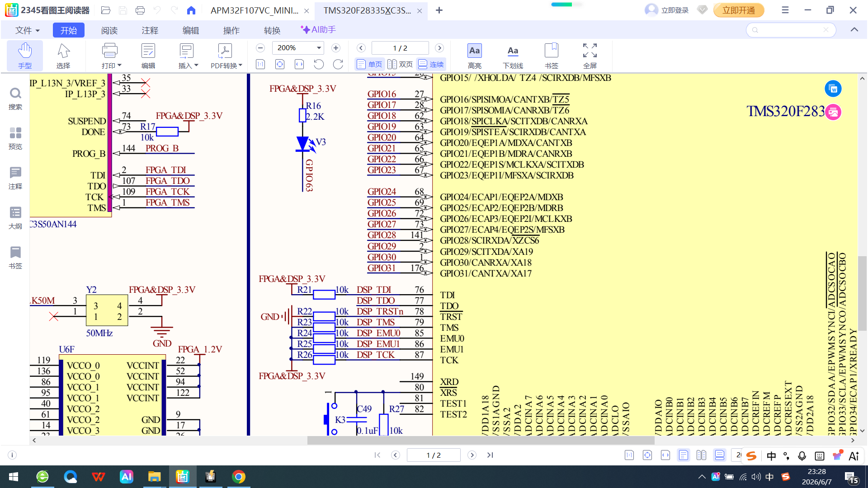The width and height of the screenshot is (868, 488).
Task: Click the vertical scrollbar thumb
Action: pos(862,293)
